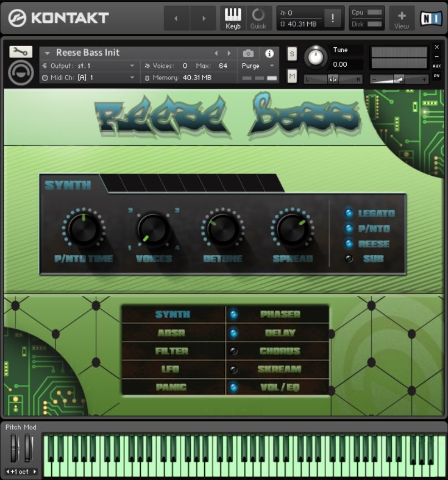
Task: Toggle the LEGATO switch
Action: pyautogui.click(x=349, y=213)
